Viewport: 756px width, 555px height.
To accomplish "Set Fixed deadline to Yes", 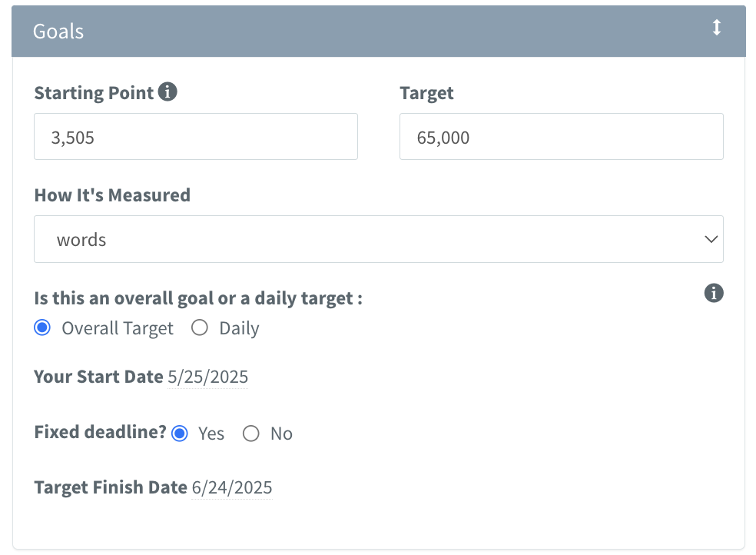I will [180, 434].
